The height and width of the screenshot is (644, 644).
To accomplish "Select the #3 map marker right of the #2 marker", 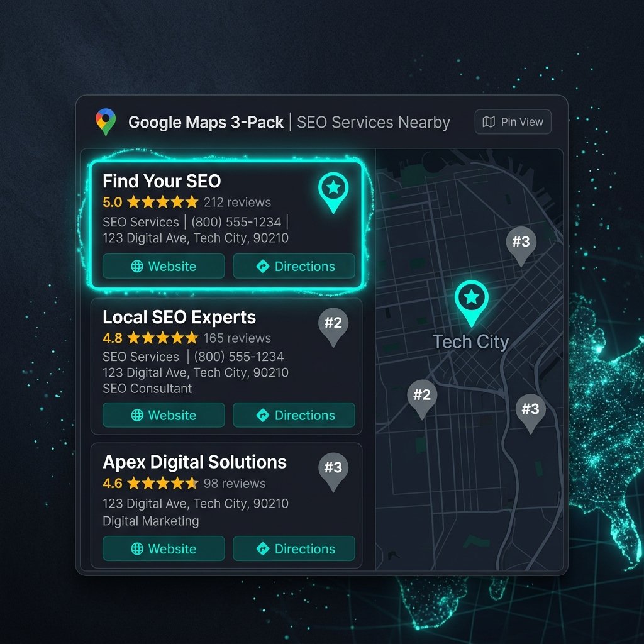I will (530, 414).
